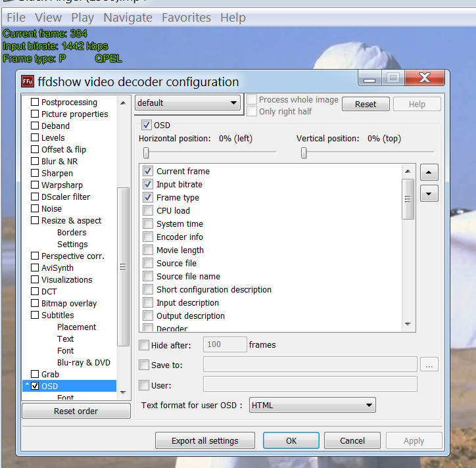Enable the Grab filter checkbox
Image resolution: width=476 pixels, height=468 pixels.
(35, 374)
